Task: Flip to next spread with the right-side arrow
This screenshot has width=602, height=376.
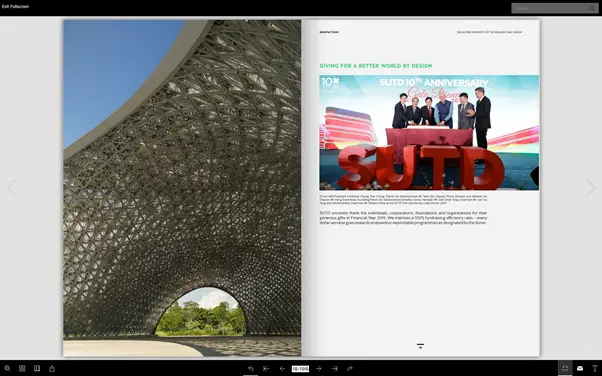Action: [x=590, y=188]
